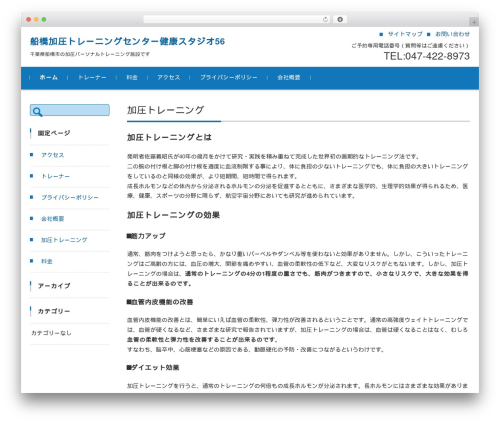Click the ■血管内皮機能の改善 subheading
Viewport: 500px width, 423px height.
160,302
